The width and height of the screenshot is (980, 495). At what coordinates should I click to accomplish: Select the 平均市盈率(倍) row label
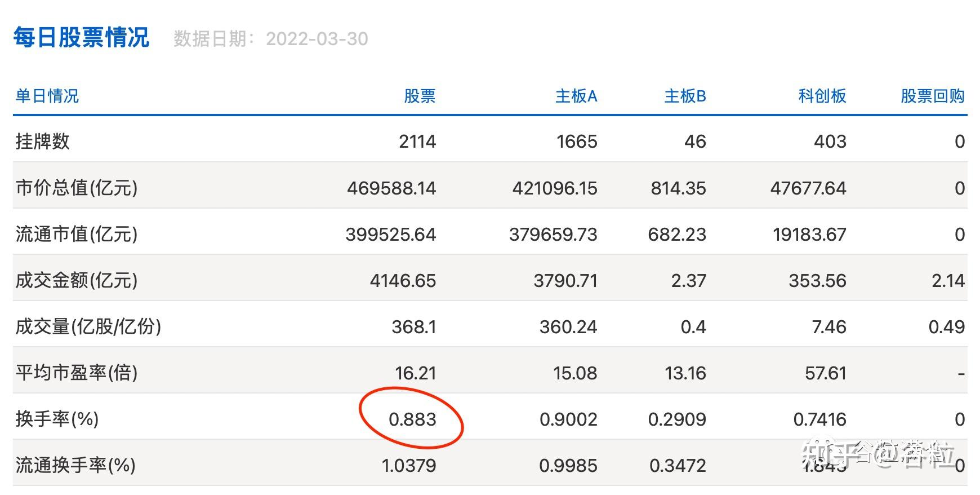(x=77, y=373)
